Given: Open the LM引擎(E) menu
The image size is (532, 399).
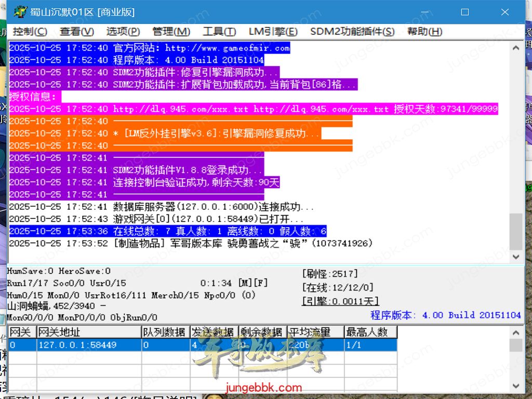Looking at the screenshot, I should point(273,32).
